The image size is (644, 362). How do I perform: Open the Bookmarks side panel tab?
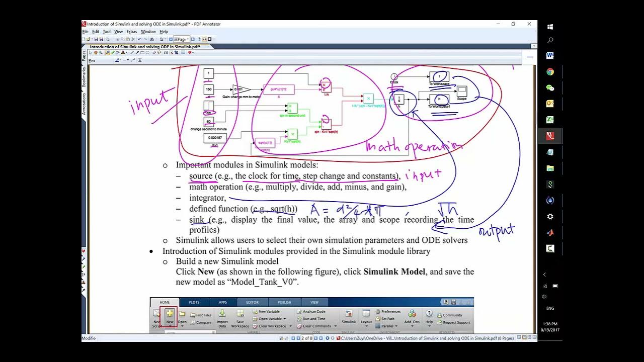(x=84, y=78)
